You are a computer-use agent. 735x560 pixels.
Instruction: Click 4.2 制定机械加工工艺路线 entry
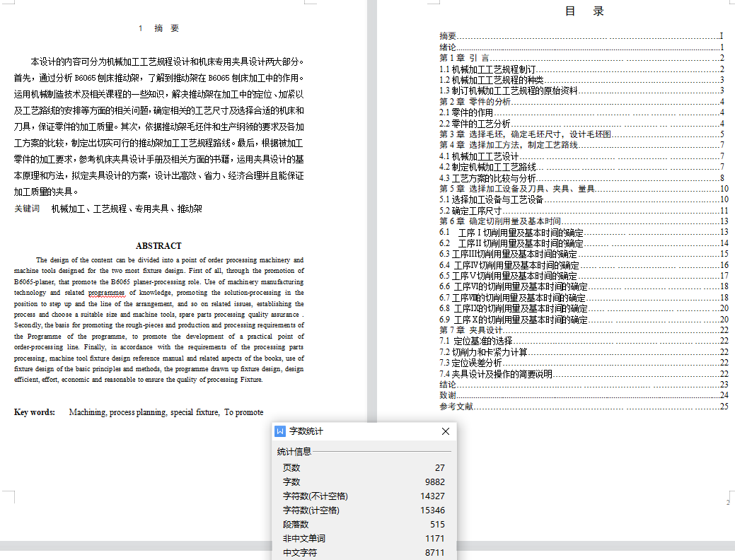581,167
